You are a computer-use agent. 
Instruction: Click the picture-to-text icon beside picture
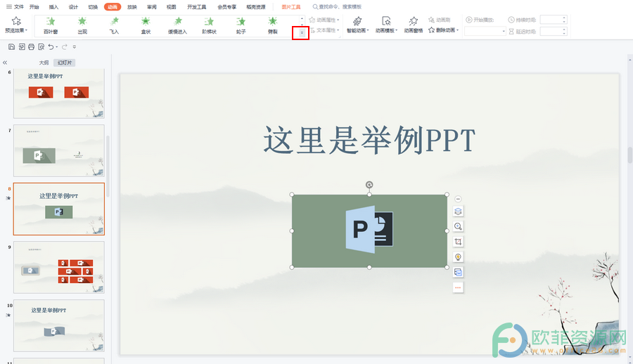pyautogui.click(x=458, y=273)
